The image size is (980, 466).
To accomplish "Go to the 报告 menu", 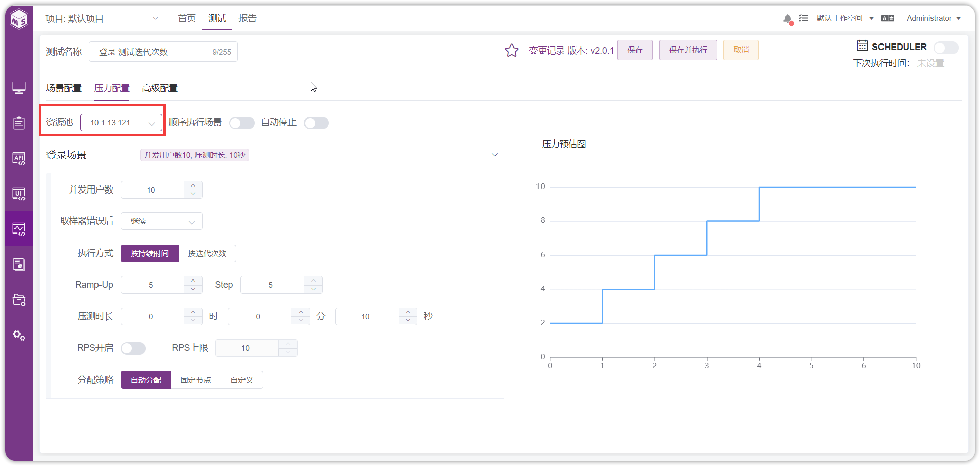I will tap(248, 18).
